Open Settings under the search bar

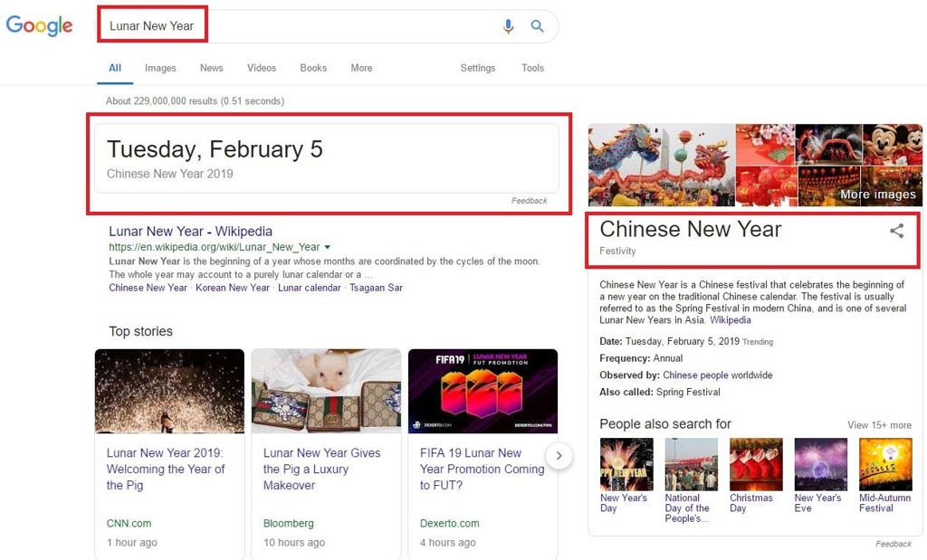(477, 68)
